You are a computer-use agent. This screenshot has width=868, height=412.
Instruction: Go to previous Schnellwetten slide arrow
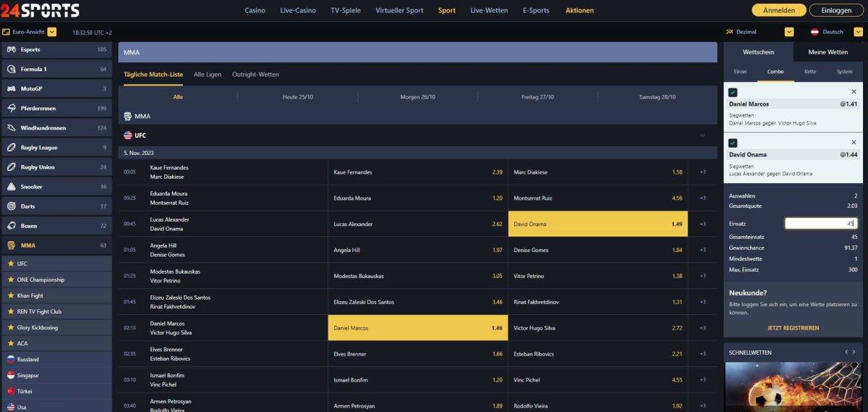point(846,352)
